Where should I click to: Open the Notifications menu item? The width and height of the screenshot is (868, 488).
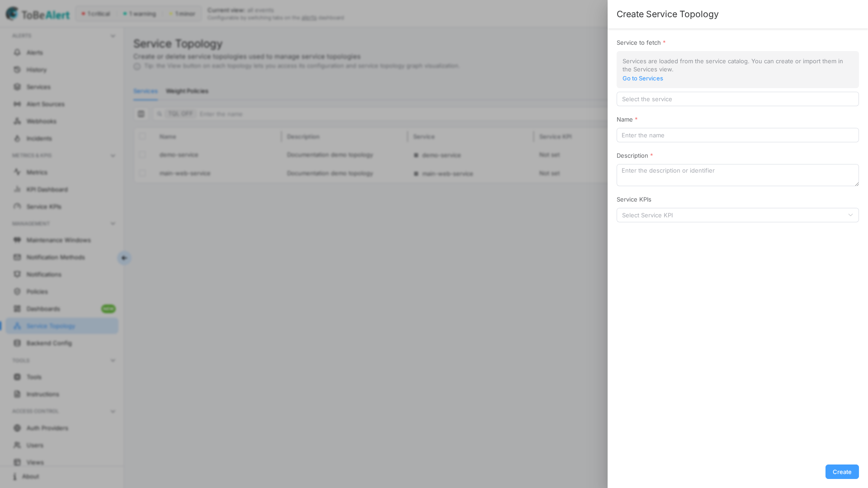pyautogui.click(x=62, y=274)
